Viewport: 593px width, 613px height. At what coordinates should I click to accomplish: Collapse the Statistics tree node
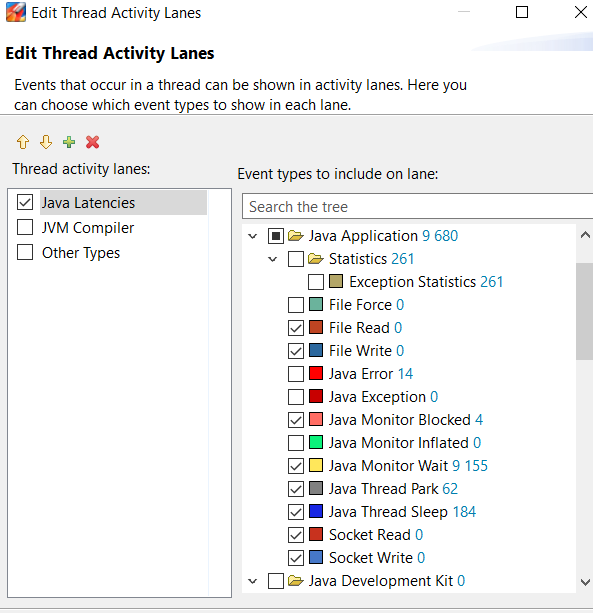coord(273,259)
